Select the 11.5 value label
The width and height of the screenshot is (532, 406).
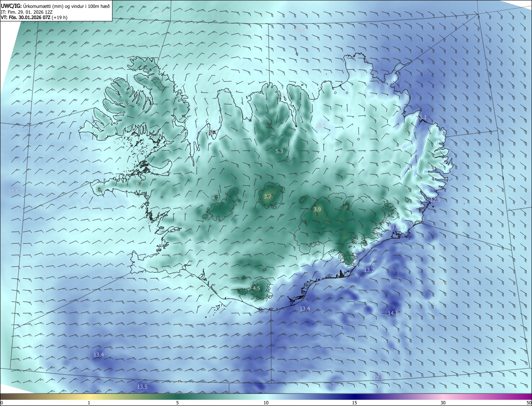pos(14,191)
